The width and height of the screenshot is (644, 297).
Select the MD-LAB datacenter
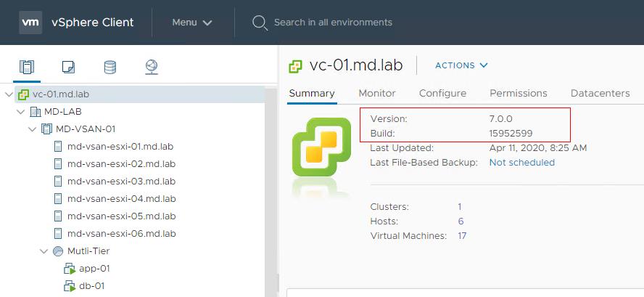point(63,112)
